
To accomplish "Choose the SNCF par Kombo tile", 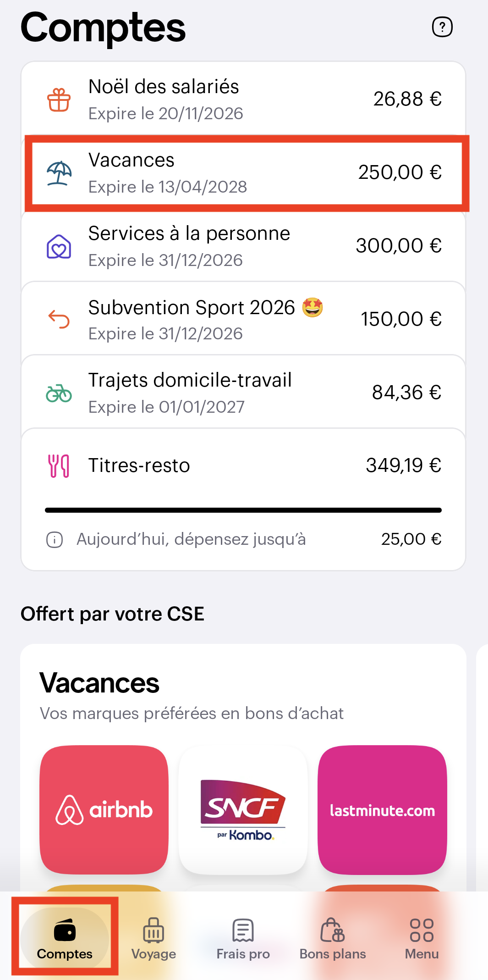I will (243, 810).
